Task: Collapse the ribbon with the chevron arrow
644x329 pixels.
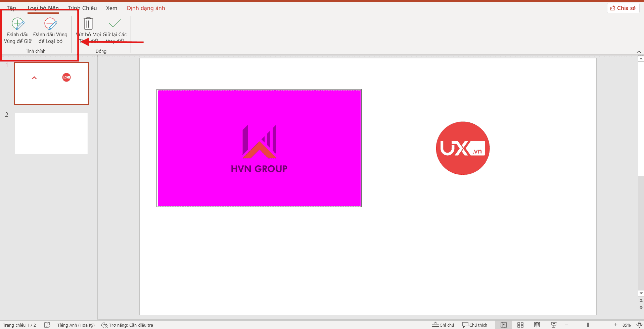Action: pos(639,51)
